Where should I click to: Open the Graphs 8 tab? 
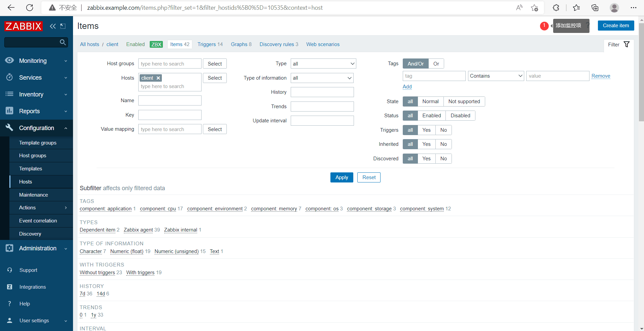click(x=241, y=44)
